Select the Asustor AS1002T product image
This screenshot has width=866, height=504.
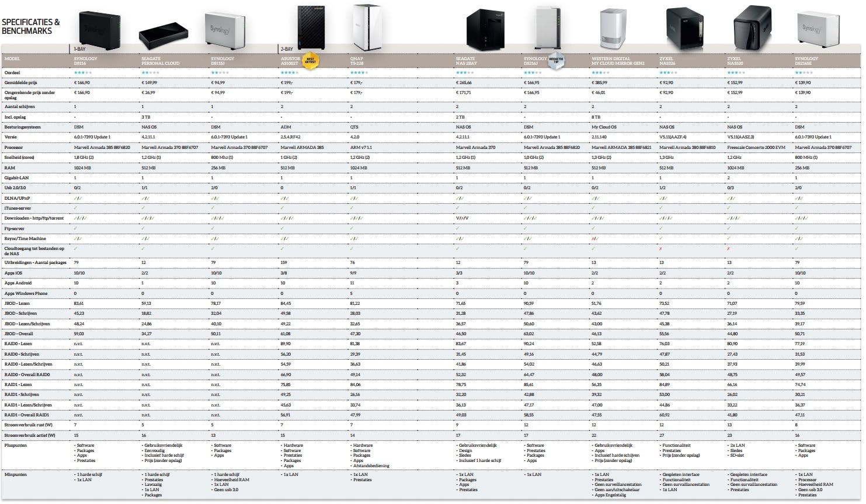(311, 27)
